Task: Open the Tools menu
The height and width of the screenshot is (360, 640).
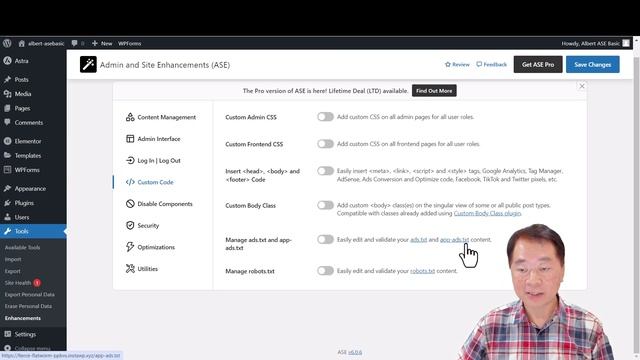Action: [x=33, y=231]
